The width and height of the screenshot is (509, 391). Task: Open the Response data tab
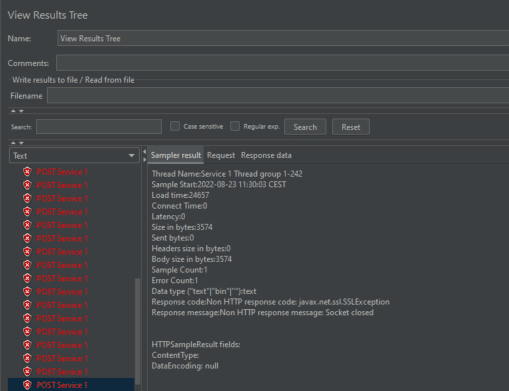[x=266, y=155]
